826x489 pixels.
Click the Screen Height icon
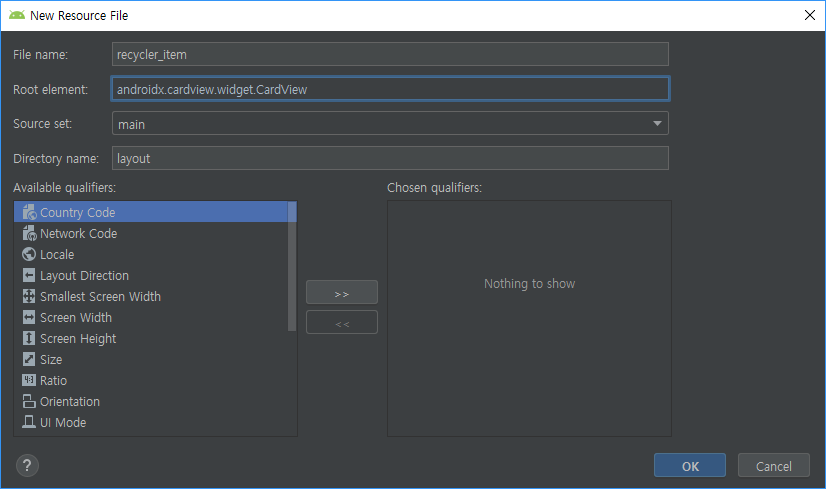point(29,339)
